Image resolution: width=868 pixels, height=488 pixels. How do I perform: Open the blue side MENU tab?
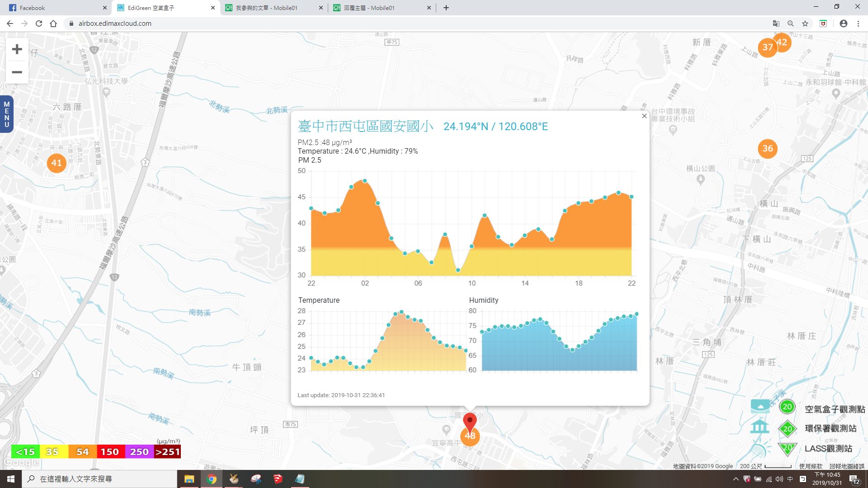pos(6,114)
